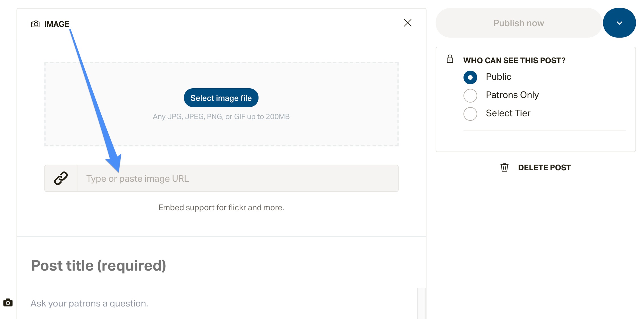This screenshot has height=319, width=644.
Task: Expand publish options dropdown chevron
Action: coord(619,23)
